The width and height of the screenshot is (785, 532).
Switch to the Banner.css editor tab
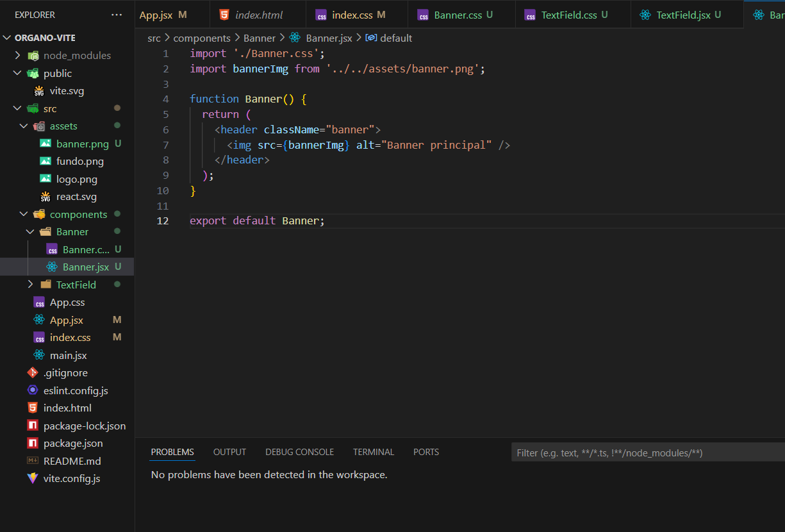(461, 15)
